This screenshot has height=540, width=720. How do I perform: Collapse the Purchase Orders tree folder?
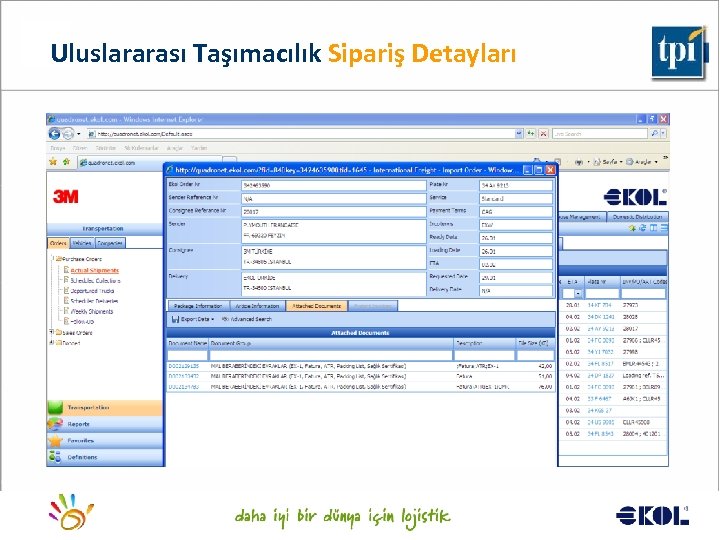click(52, 259)
